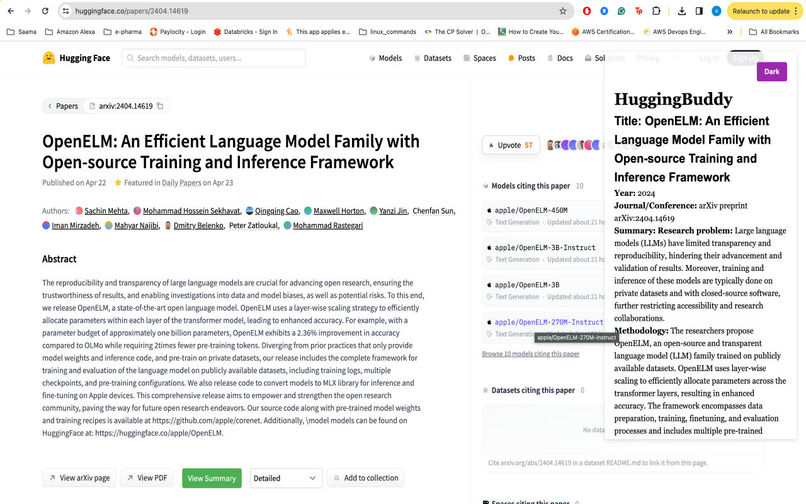
Task: Open the Chrome profile avatar
Action: pyautogui.click(x=716, y=11)
